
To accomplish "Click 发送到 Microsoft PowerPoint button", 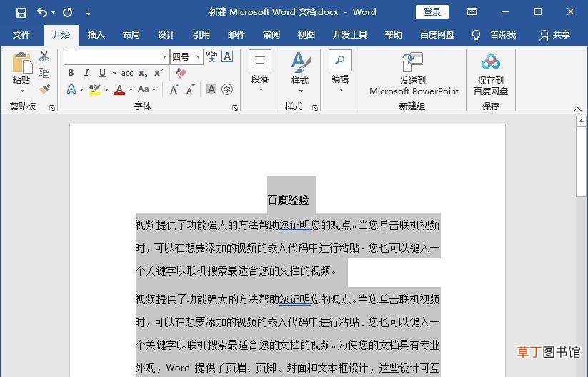I will point(414,74).
